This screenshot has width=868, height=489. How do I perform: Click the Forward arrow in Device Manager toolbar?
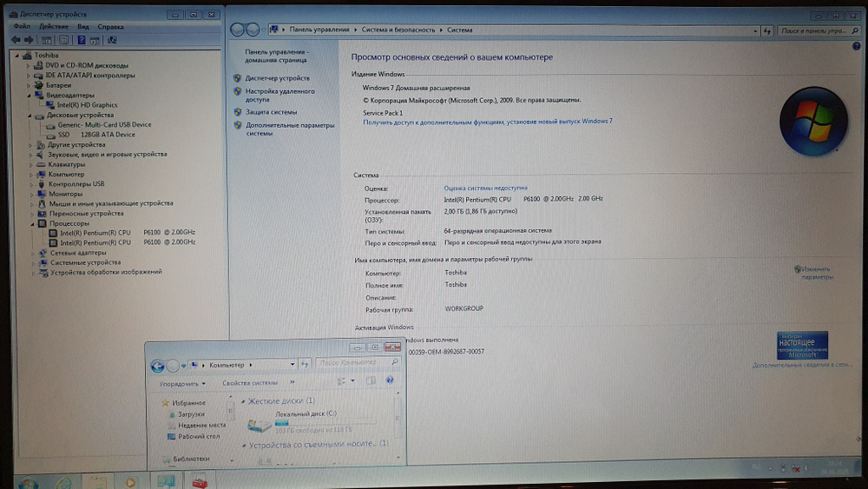coord(29,40)
